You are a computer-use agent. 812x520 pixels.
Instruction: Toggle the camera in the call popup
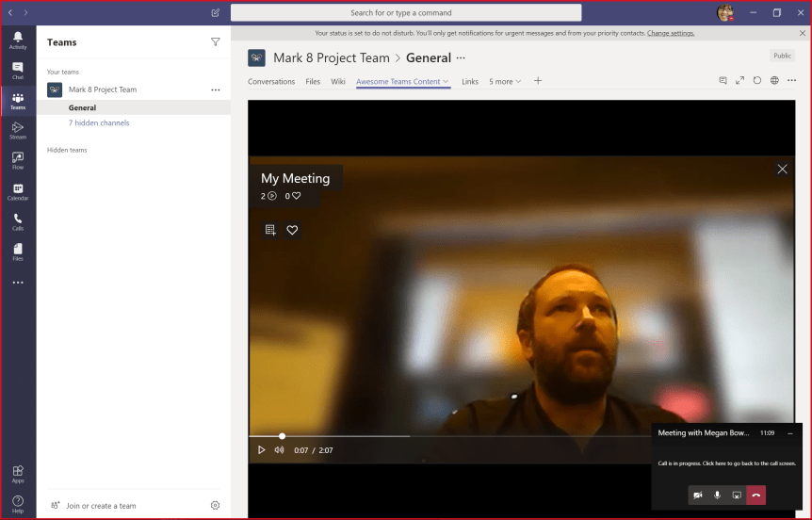tap(698, 495)
